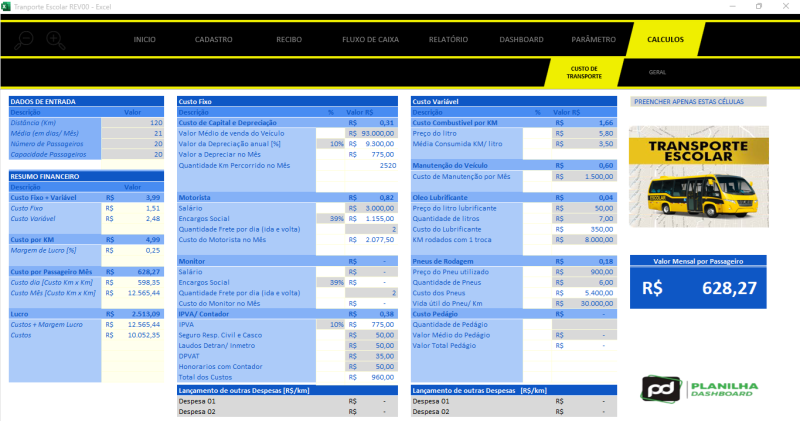Switch to the GERAL sub-tab

(657, 73)
